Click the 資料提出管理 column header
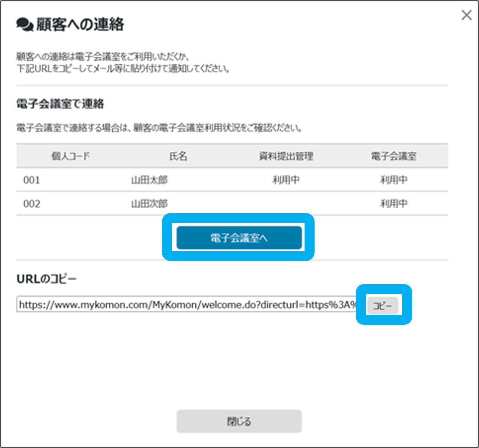This screenshot has height=448, width=479. click(285, 157)
